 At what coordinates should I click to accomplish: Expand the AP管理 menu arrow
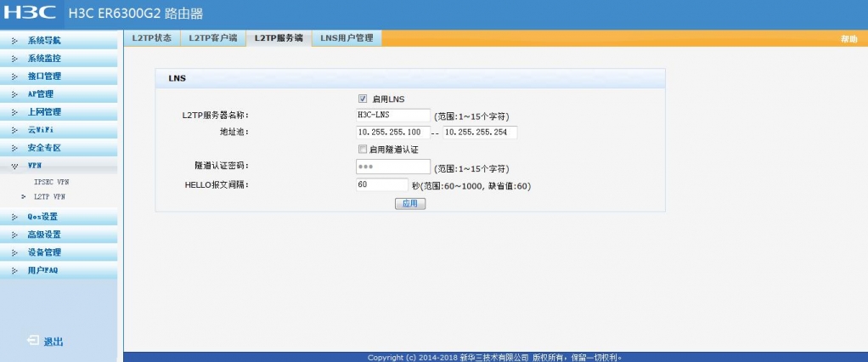14,94
